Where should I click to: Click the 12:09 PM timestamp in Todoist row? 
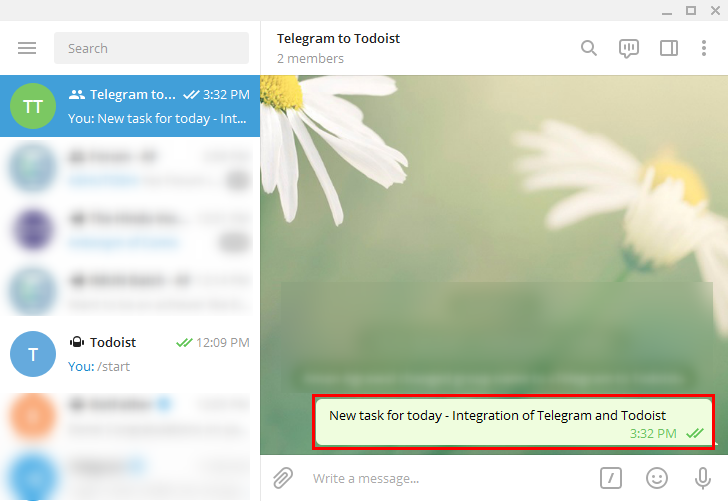(223, 343)
